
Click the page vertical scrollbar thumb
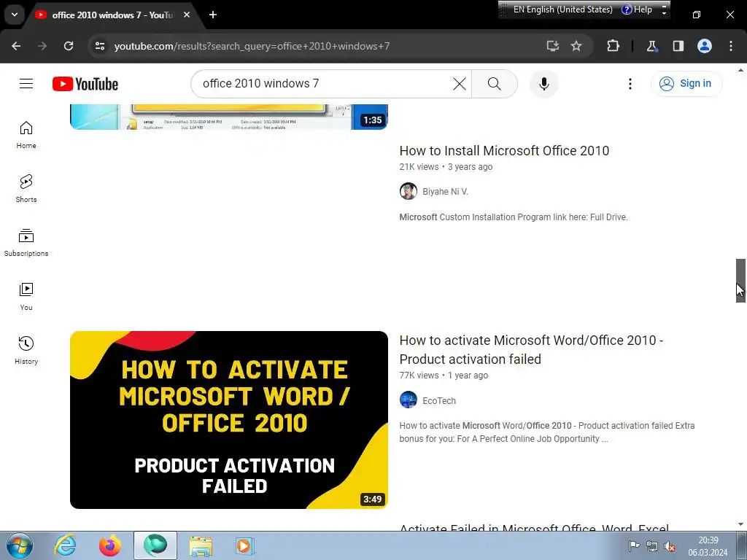[741, 281]
